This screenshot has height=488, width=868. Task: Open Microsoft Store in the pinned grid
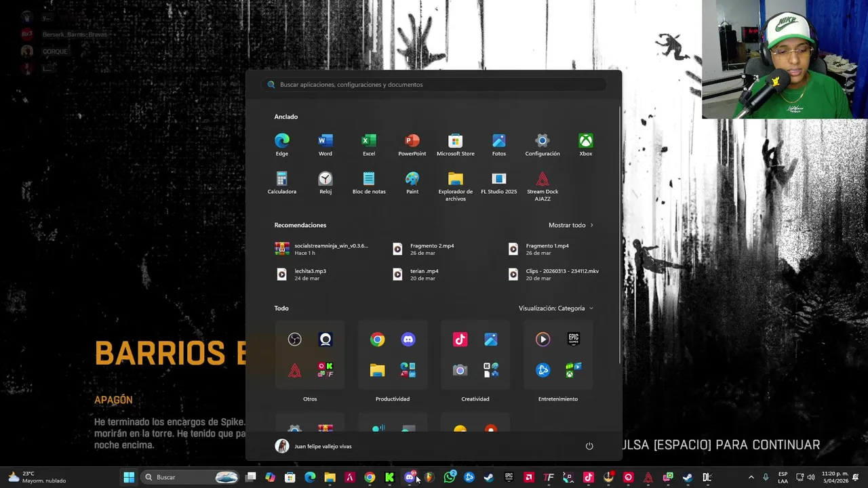456,144
